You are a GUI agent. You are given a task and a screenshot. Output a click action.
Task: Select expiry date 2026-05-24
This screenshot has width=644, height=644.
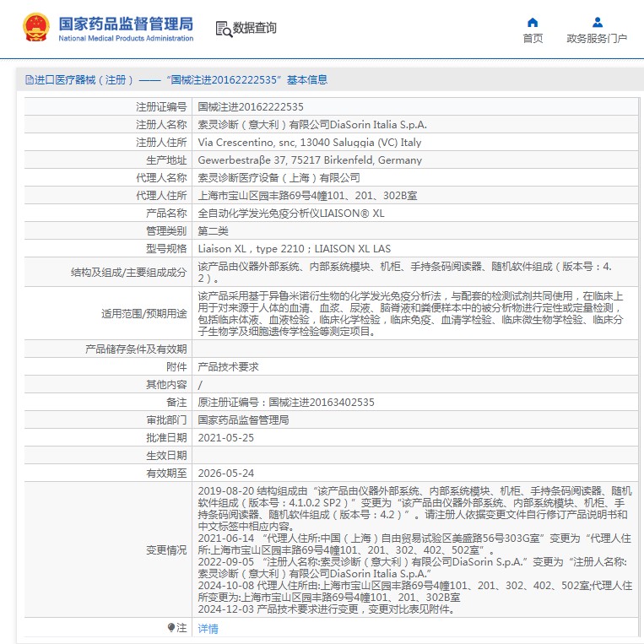[226, 474]
